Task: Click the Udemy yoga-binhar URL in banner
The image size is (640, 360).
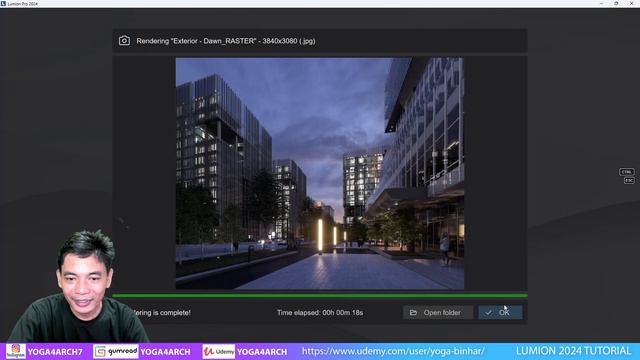Action: [393, 351]
